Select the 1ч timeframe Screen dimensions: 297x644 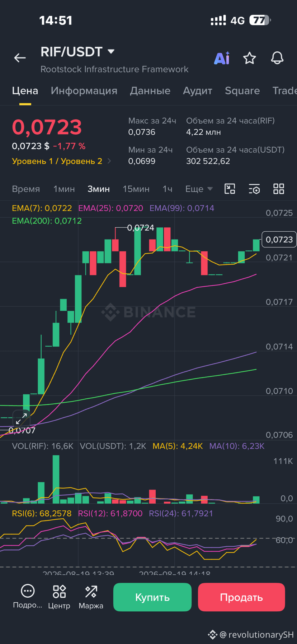[167, 189]
